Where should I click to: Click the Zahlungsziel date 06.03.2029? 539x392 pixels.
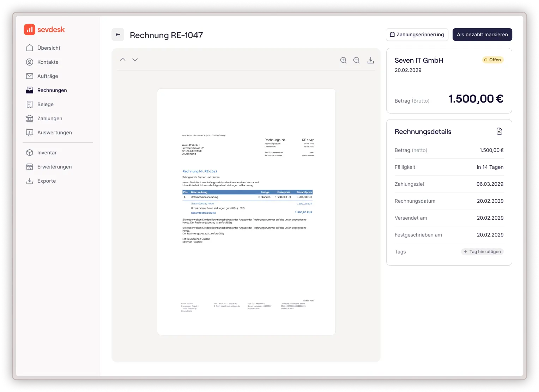(490, 184)
